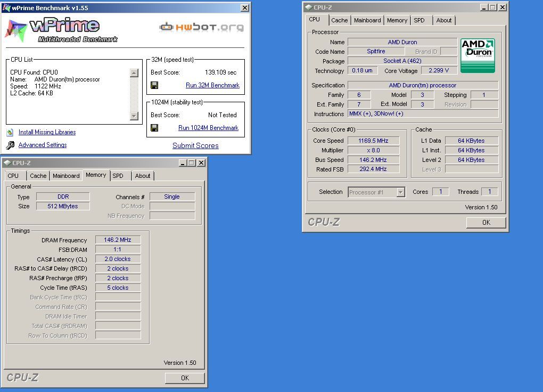This screenshot has width=543, height=392.
Task: Switch to Cache tab in CPU-Z processor window
Action: (x=340, y=20)
